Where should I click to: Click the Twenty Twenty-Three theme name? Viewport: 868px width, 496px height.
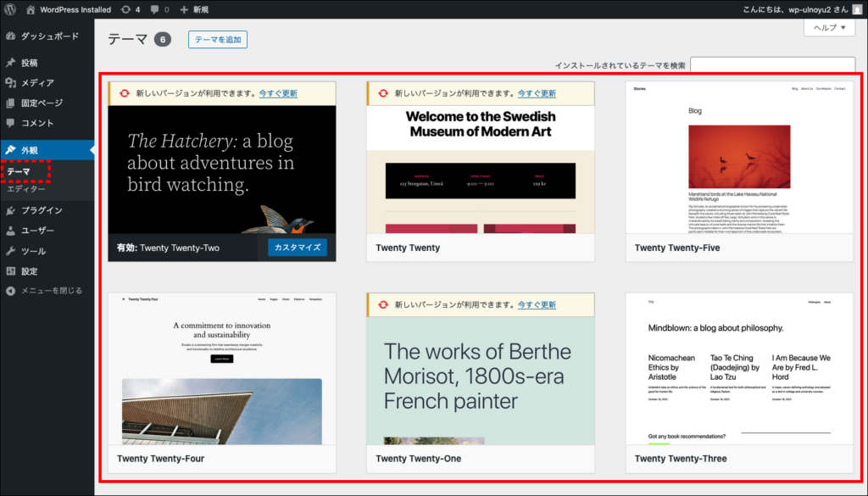[681, 459]
